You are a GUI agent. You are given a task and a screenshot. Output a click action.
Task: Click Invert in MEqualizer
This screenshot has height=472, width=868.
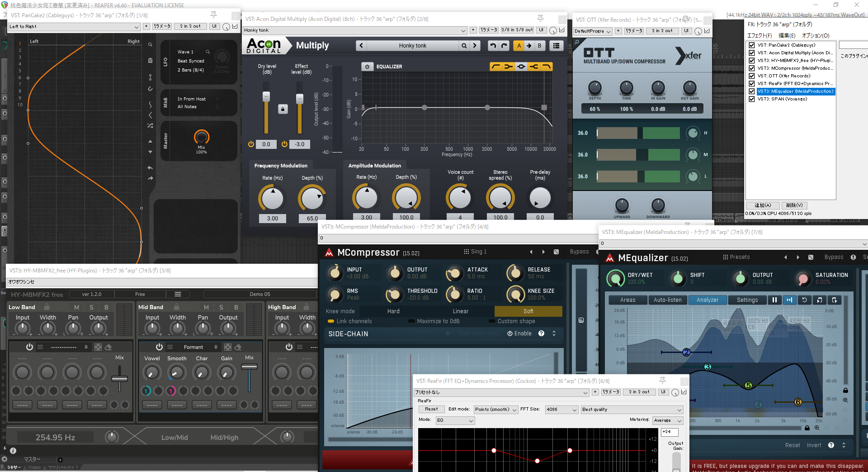(814, 445)
